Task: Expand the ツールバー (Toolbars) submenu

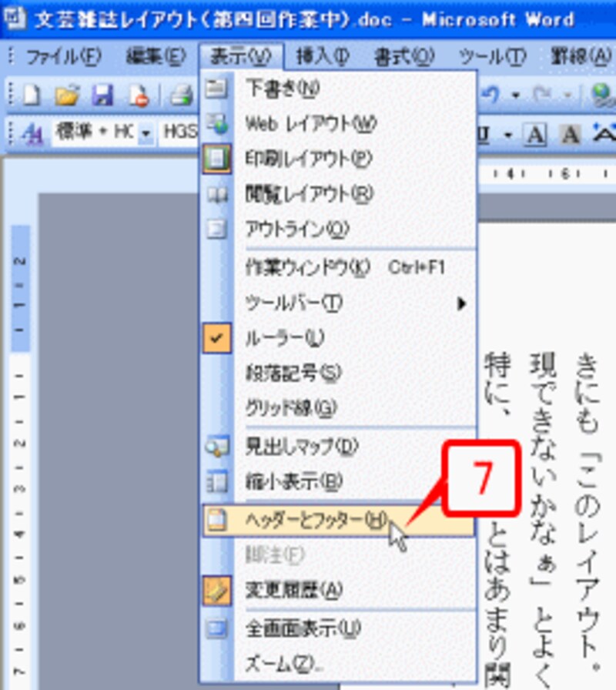Action: click(293, 303)
